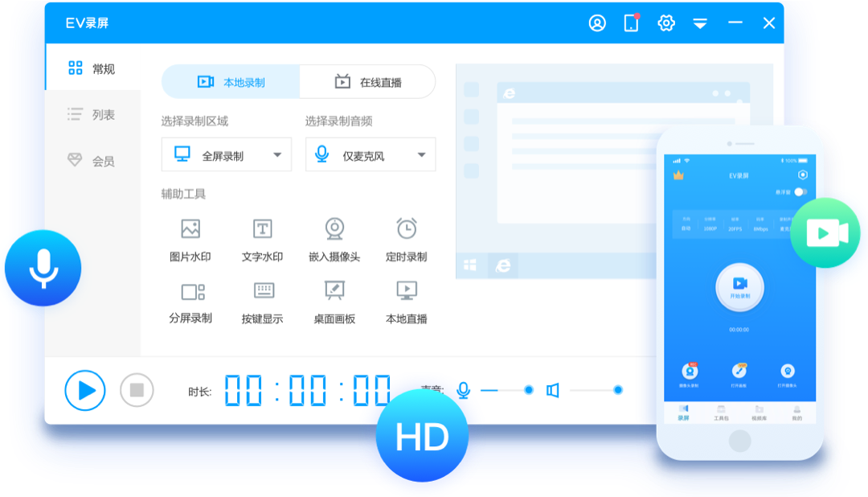Screen dimensions: 868x497
Task: Open the 仅麦克风 audio source dropdown
Action: (421, 154)
